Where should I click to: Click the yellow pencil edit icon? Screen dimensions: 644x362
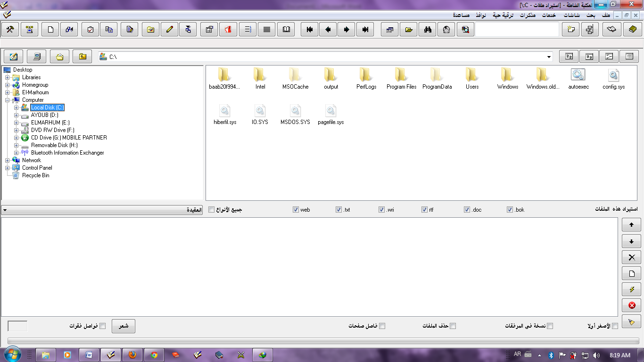(x=170, y=29)
